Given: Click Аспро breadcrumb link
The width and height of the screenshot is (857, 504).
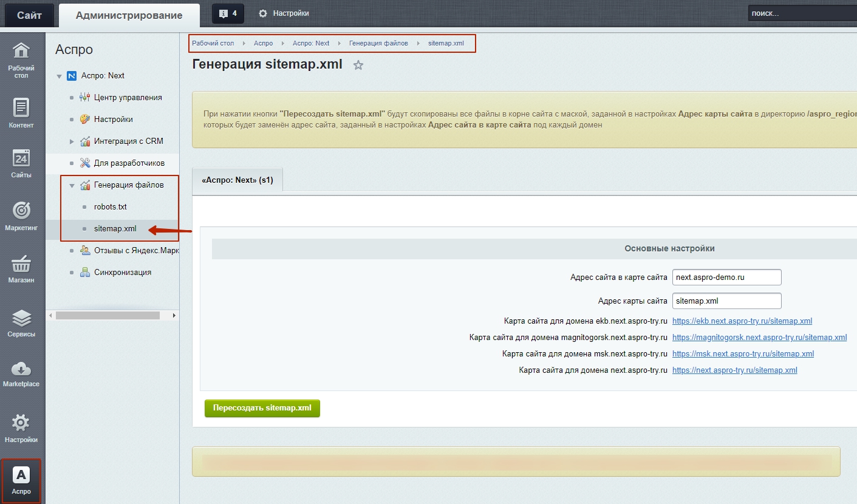Looking at the screenshot, I should (x=263, y=44).
